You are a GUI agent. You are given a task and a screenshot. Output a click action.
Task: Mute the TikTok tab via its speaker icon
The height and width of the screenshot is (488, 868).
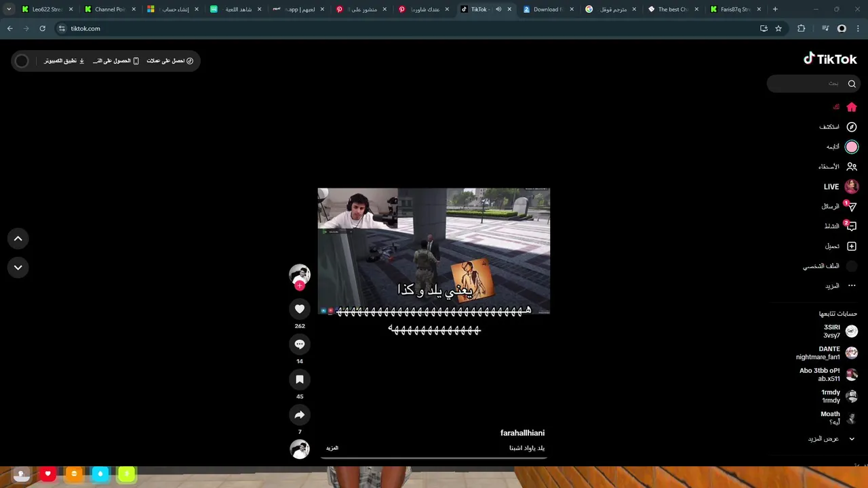pyautogui.click(x=498, y=9)
